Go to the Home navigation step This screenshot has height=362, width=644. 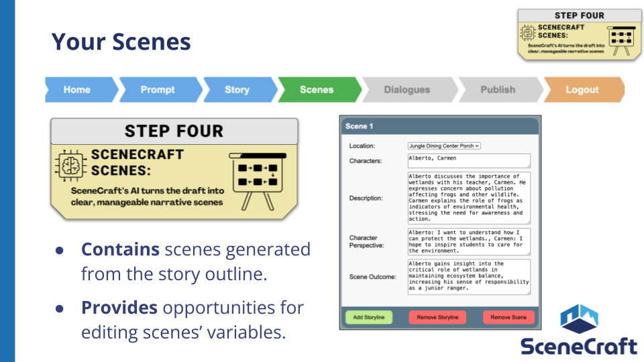pyautogui.click(x=81, y=89)
